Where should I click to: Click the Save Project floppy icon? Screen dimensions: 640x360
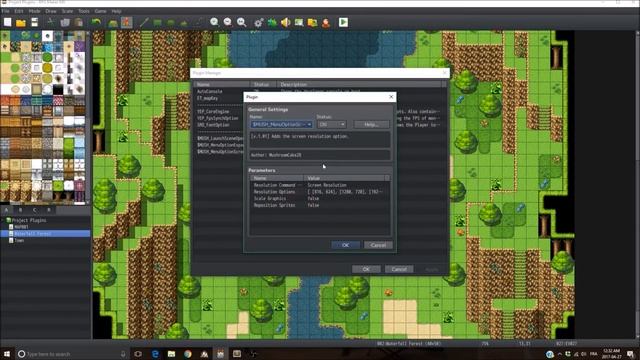pos(35,22)
